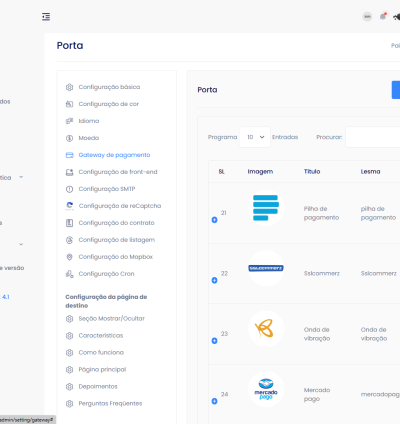
Task: Click the Configuração SMTP icon
Action: point(69,189)
